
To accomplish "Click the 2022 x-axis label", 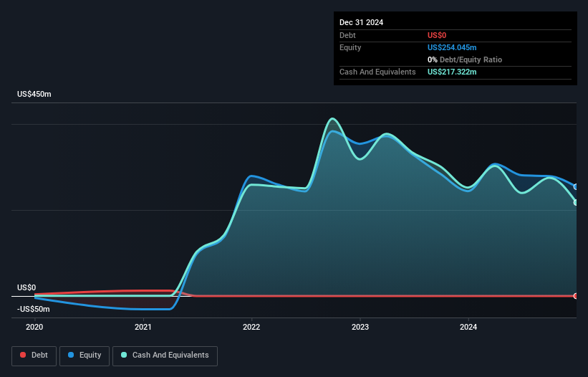I will point(251,327).
